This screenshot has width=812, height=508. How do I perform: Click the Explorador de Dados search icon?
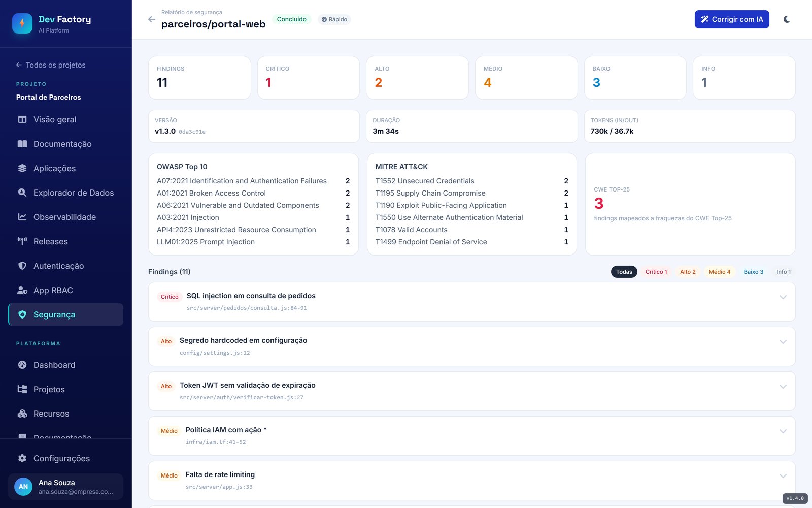tap(22, 193)
